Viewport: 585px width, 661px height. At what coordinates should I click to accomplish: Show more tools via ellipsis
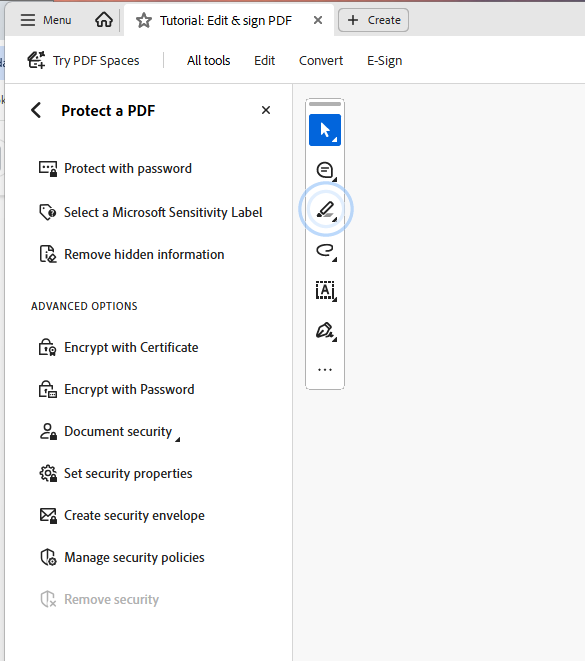[x=325, y=370]
